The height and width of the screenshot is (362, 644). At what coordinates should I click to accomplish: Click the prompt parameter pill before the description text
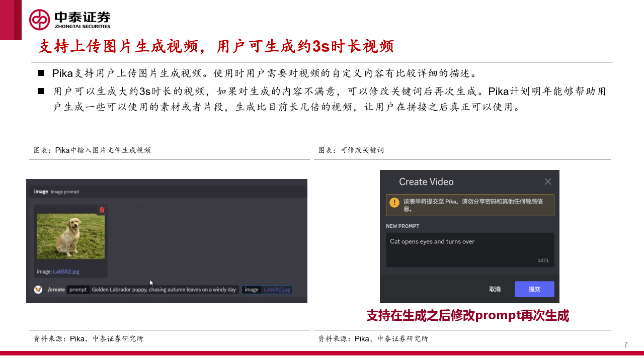[78, 290]
